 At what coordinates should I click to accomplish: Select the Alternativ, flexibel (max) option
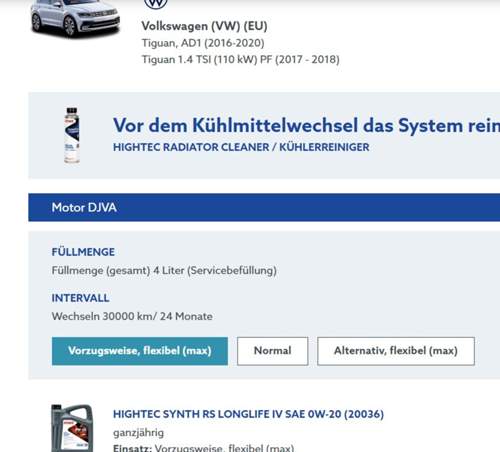click(x=396, y=351)
